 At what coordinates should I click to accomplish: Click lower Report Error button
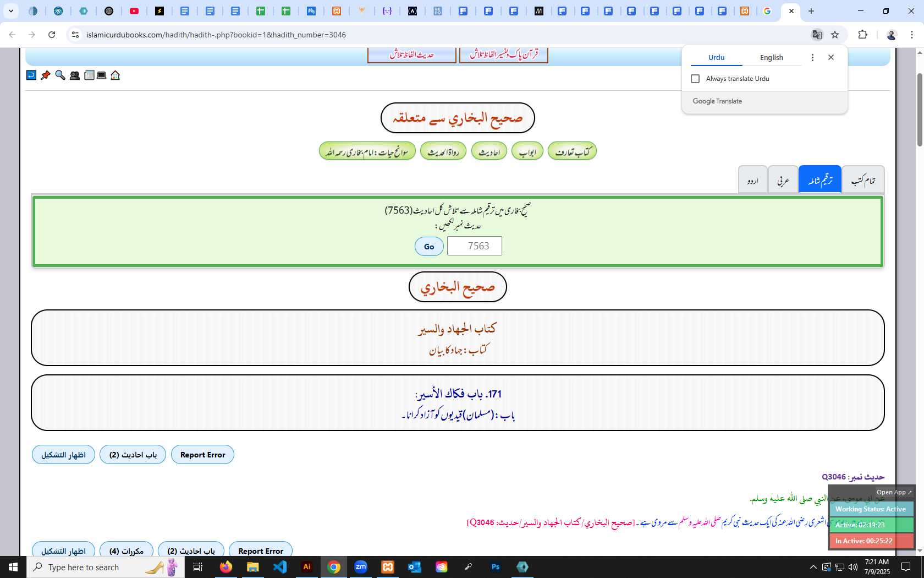(261, 549)
